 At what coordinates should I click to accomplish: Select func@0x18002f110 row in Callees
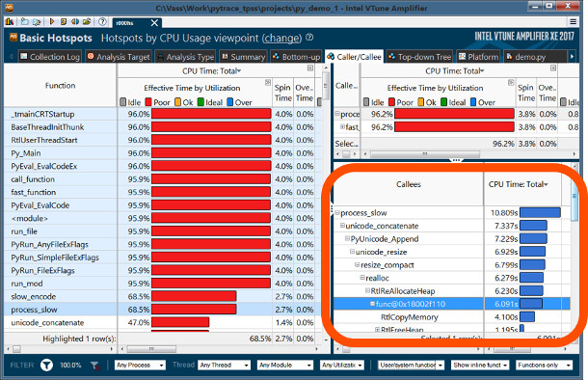point(452,304)
